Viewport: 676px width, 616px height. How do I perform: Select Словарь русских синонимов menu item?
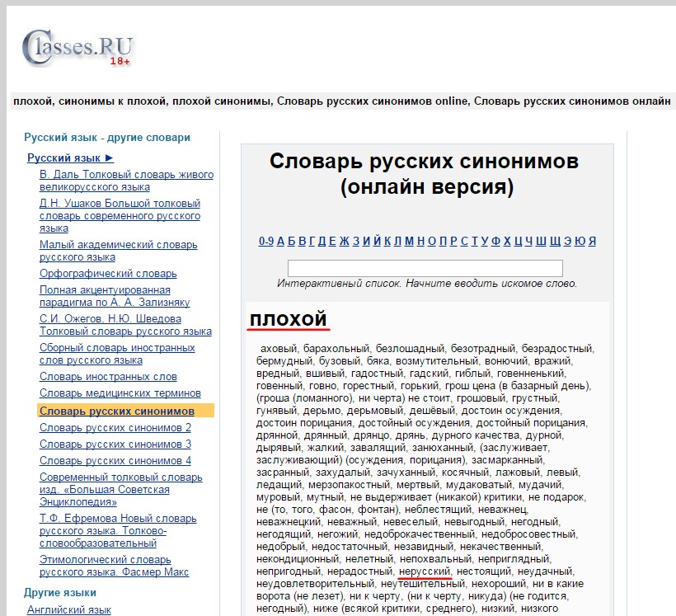[x=117, y=411]
